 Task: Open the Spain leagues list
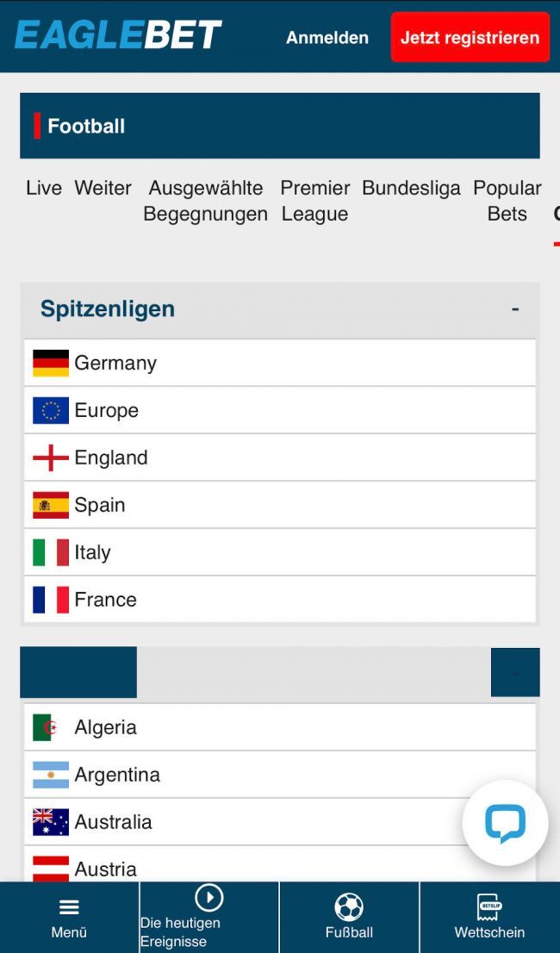pyautogui.click(x=279, y=505)
